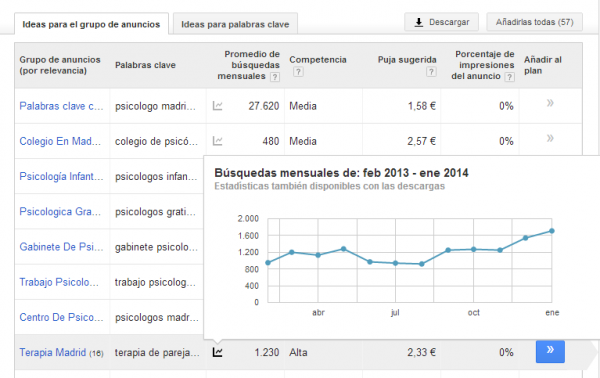The image size is (600, 378).
Task: Click keyword cell psicologos grati...
Action: tap(155, 212)
